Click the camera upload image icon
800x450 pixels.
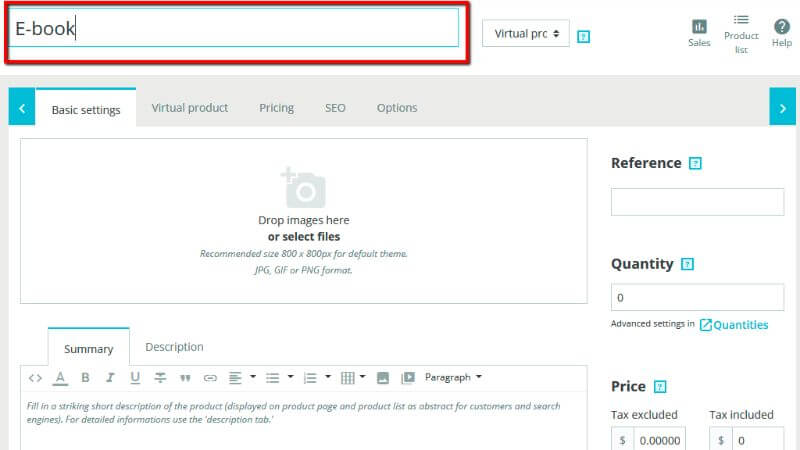304,188
